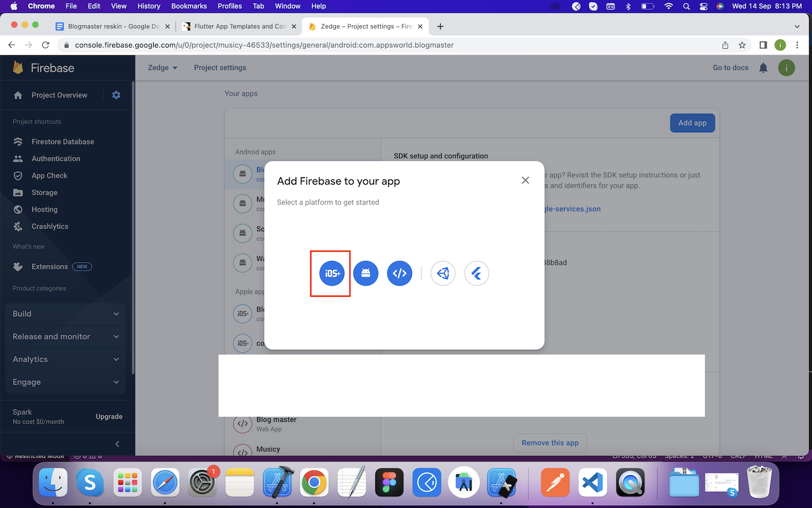The image size is (812, 508).
Task: Click the Upgrade plan button
Action: [x=109, y=416]
